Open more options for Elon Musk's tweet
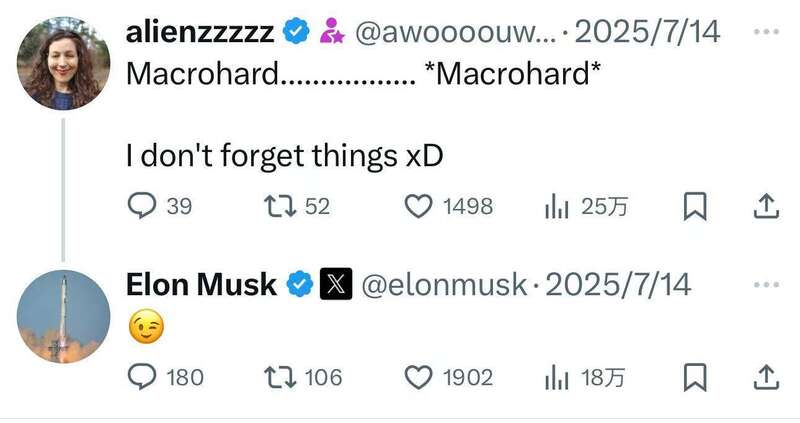 [x=765, y=285]
